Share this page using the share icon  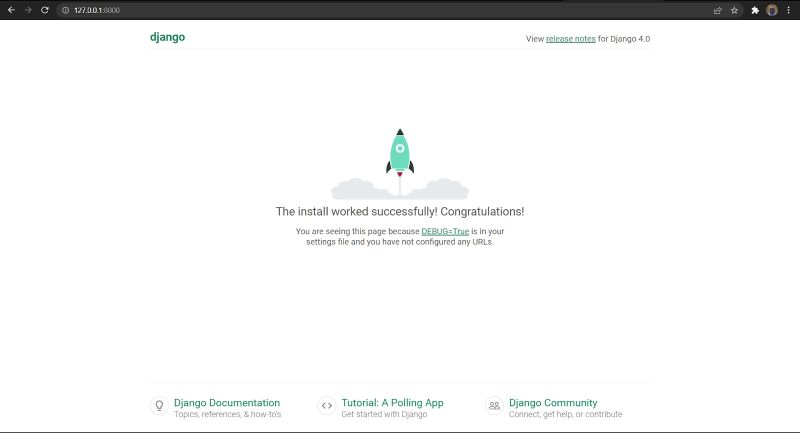tap(717, 10)
